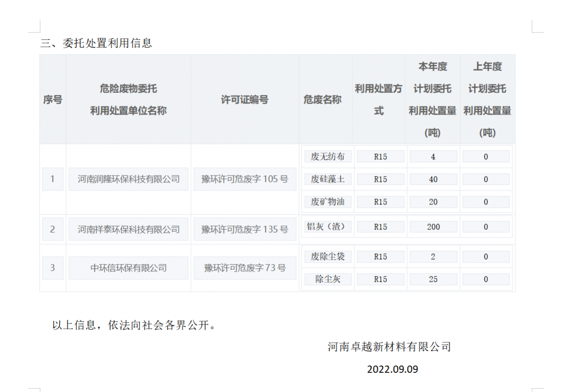Click the "上年度计划委托利用处置量(吨)" header

coord(488,100)
